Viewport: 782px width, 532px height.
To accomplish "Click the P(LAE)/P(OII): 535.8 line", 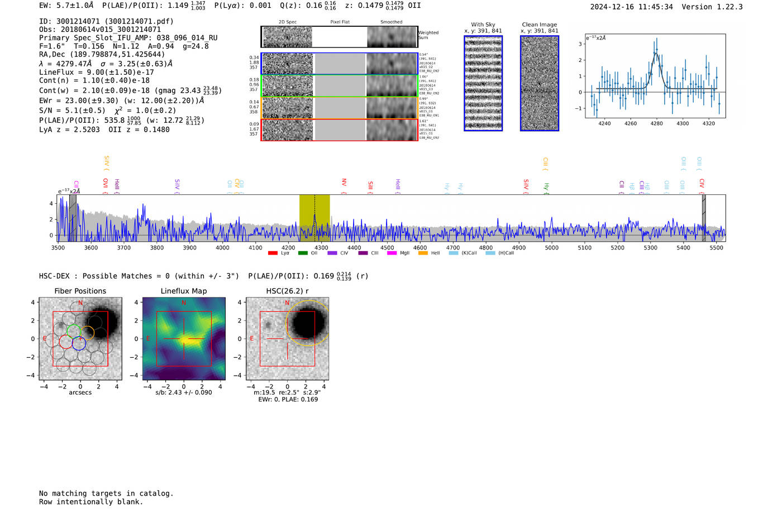I will [122, 120].
